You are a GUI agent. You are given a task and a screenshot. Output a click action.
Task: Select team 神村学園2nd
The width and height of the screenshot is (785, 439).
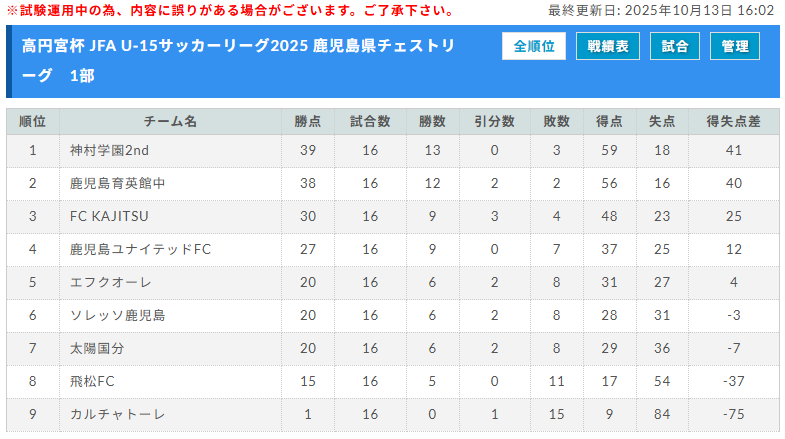coord(110,150)
